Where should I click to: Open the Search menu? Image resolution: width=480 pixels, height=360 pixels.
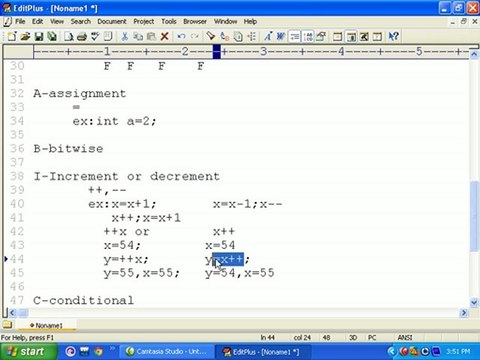pos(81,21)
